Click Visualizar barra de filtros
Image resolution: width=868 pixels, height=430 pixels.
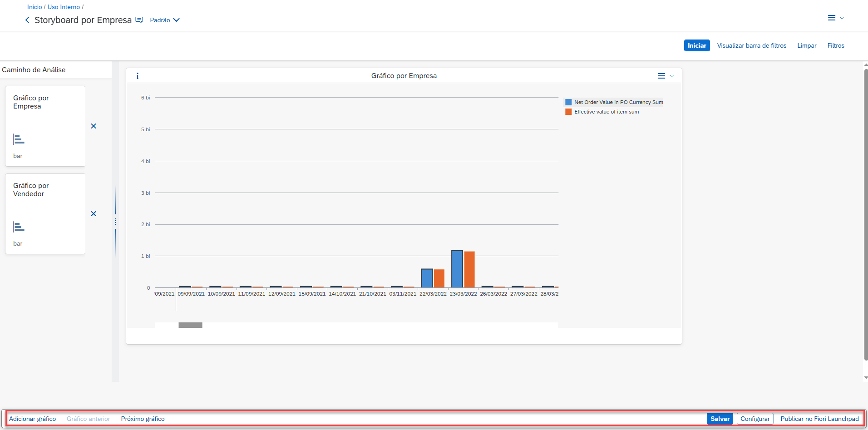coord(751,45)
